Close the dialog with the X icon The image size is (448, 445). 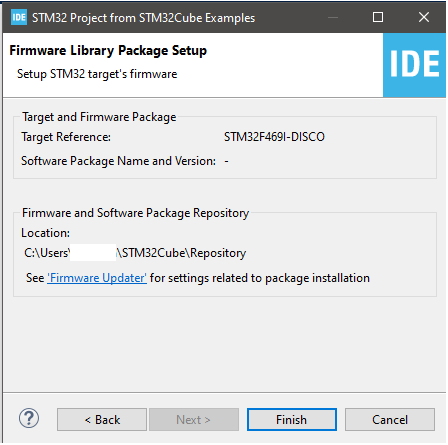click(x=424, y=17)
